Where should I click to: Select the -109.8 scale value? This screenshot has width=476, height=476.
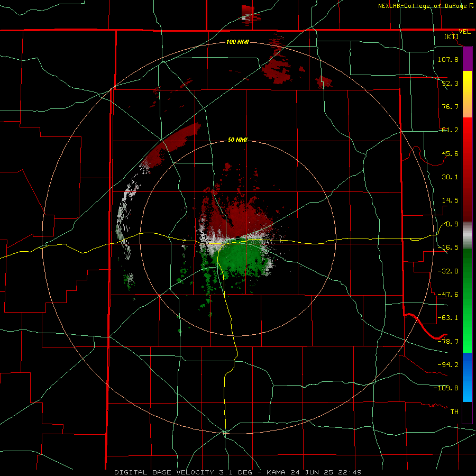pyautogui.click(x=446, y=388)
